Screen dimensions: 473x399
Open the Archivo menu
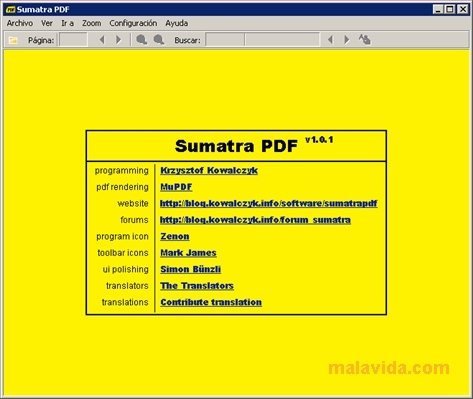click(x=20, y=23)
